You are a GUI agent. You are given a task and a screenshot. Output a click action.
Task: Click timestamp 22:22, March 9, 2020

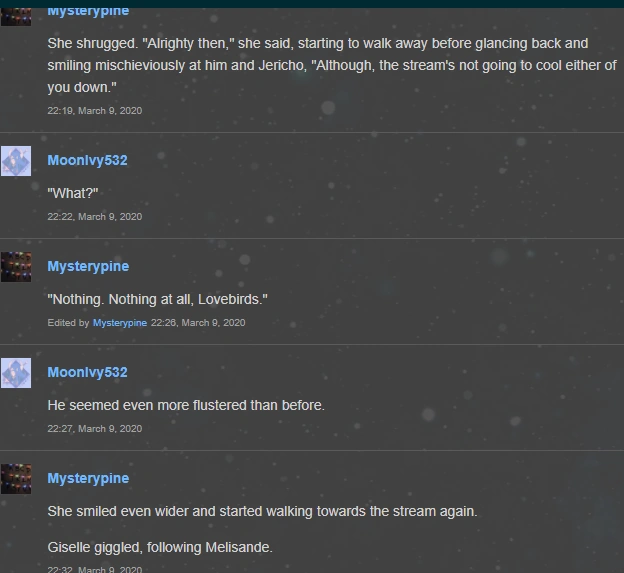pyautogui.click(x=95, y=216)
